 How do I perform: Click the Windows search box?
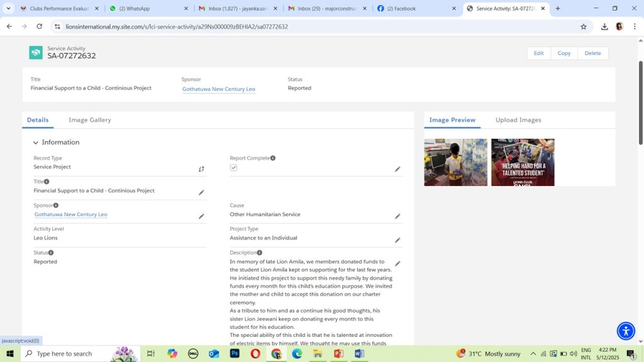[x=80, y=353]
